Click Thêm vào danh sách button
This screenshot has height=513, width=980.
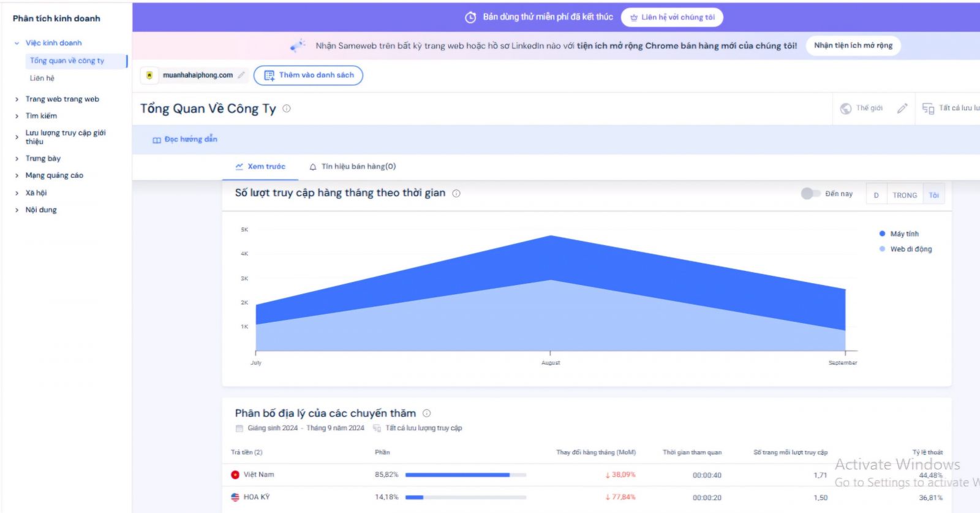(x=308, y=75)
